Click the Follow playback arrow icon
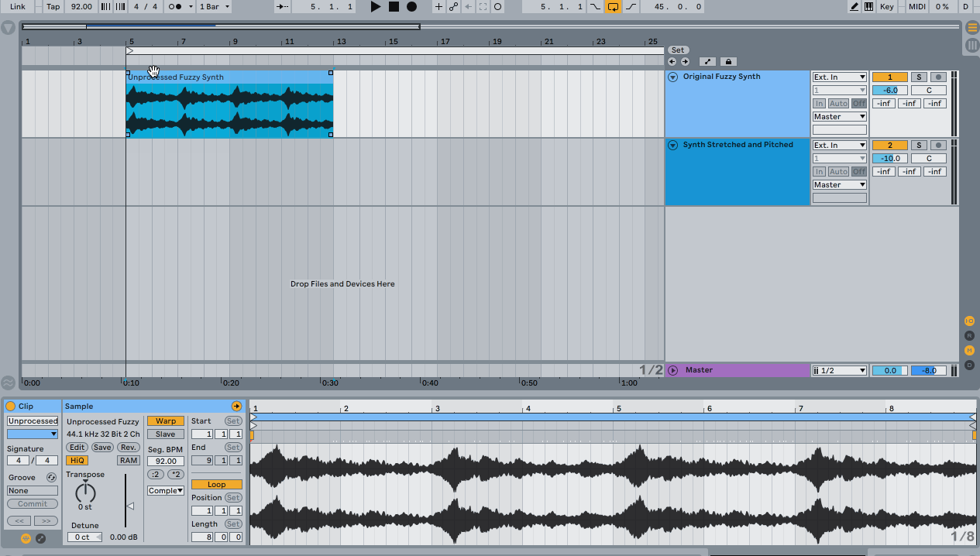This screenshot has height=556, width=980. [284, 6]
